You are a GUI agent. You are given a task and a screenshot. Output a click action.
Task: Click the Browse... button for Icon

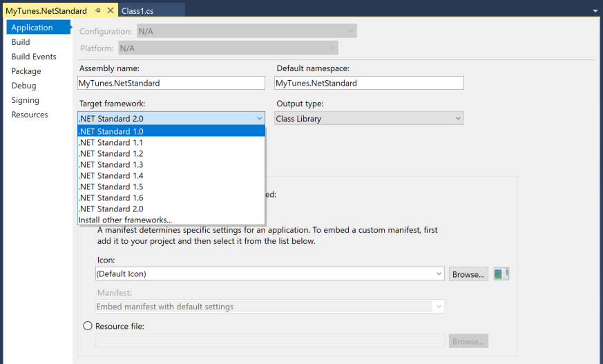(468, 274)
